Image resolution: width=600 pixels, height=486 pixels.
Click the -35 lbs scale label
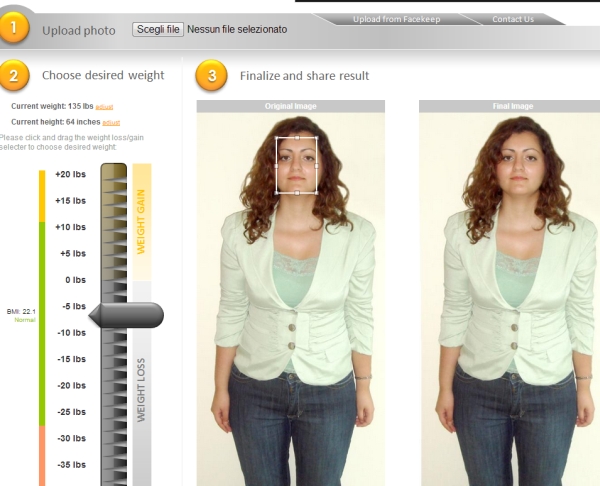coord(72,465)
